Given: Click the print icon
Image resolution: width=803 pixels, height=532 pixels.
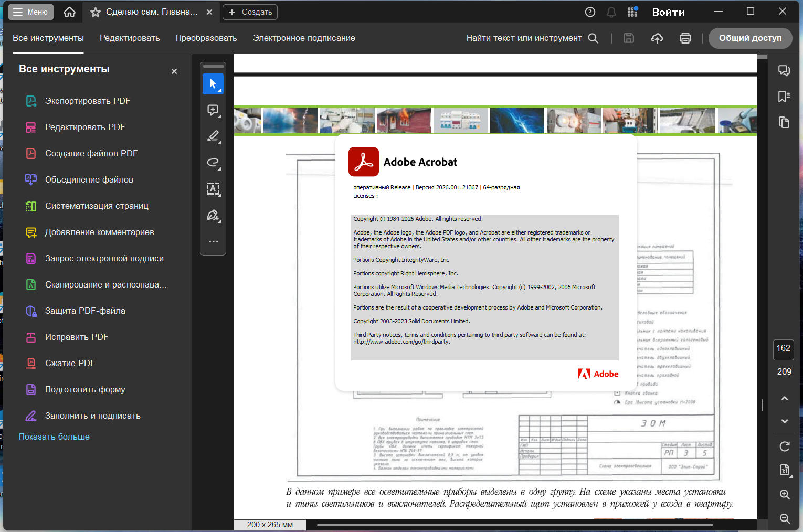Looking at the screenshot, I should click(x=685, y=38).
